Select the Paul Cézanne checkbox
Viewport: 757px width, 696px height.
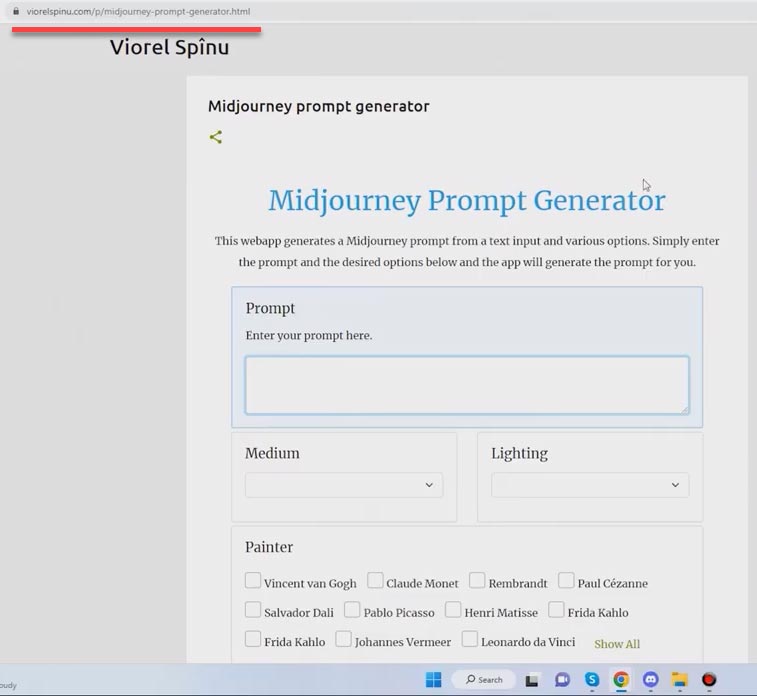(566, 580)
